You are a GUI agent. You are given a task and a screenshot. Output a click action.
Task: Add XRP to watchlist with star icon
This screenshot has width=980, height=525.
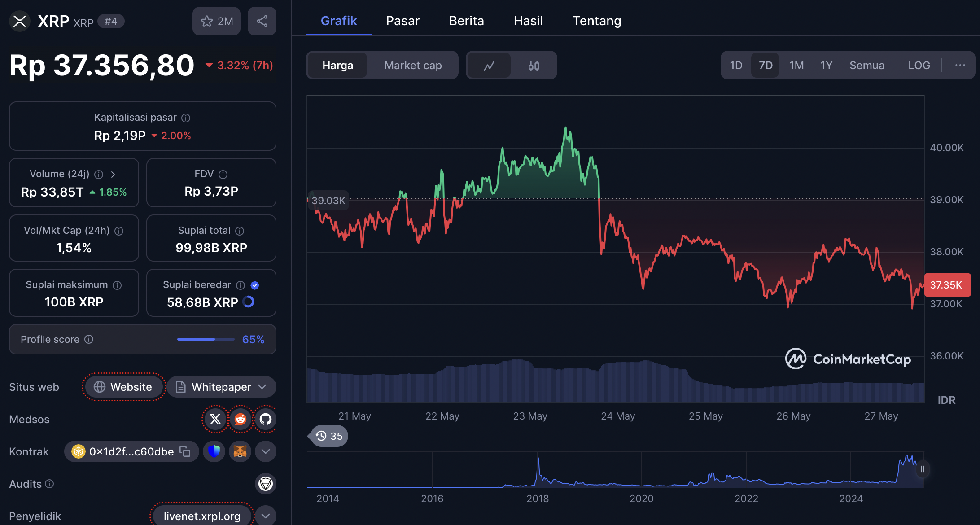[x=216, y=21]
